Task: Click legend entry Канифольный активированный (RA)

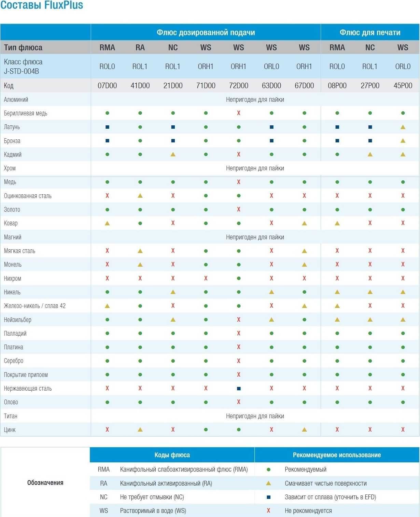Action: pos(166,484)
